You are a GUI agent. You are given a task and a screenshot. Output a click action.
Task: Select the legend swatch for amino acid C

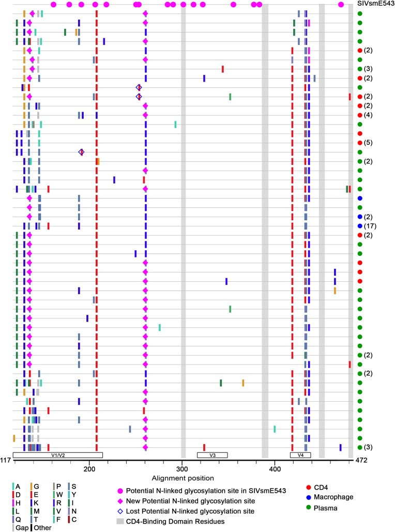point(69,520)
